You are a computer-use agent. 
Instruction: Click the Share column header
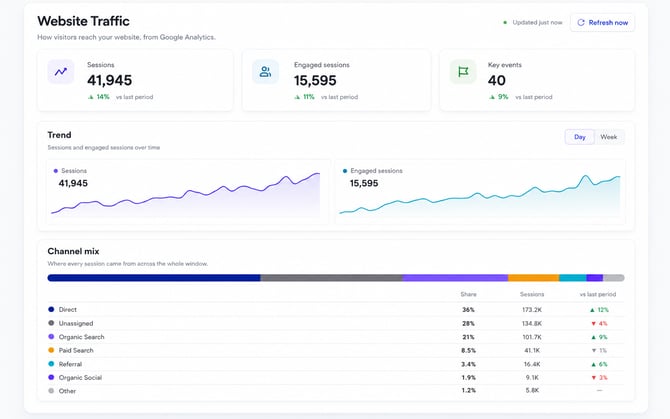(x=468, y=294)
